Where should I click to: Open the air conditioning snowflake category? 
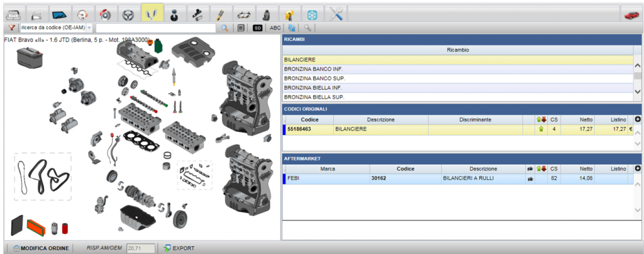pos(313,14)
